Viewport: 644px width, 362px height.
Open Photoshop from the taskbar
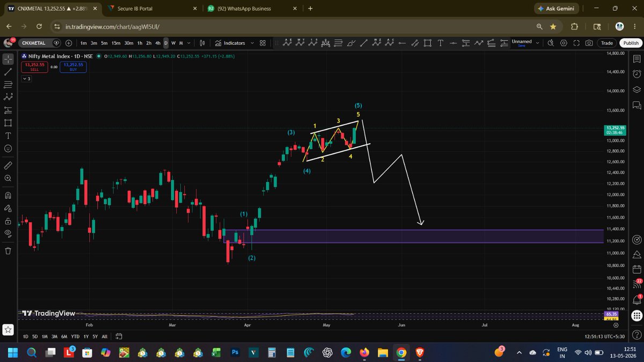pyautogui.click(x=235, y=353)
